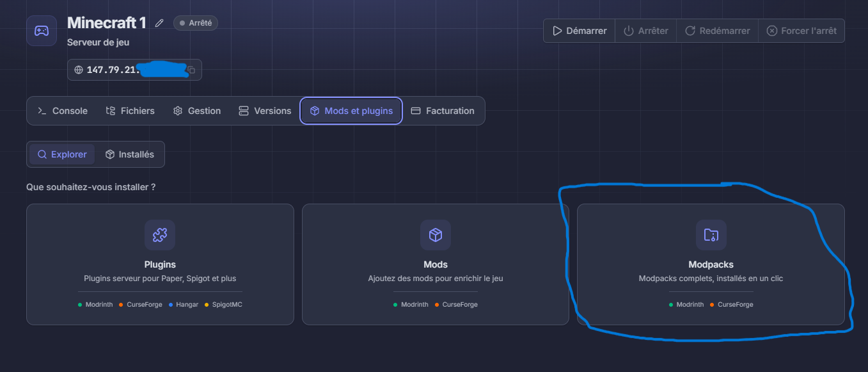Viewport: 868px width, 372px height.
Task: Open the Console tab
Action: [63, 111]
